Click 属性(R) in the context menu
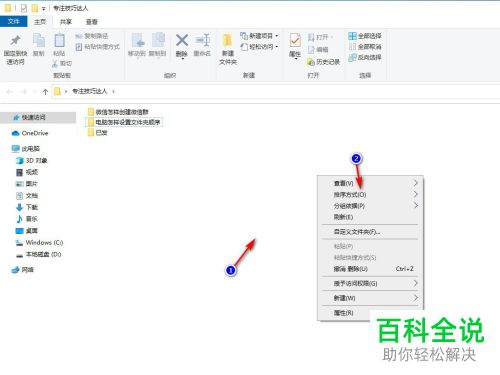Screen dimensions: 500x375 [x=344, y=313]
